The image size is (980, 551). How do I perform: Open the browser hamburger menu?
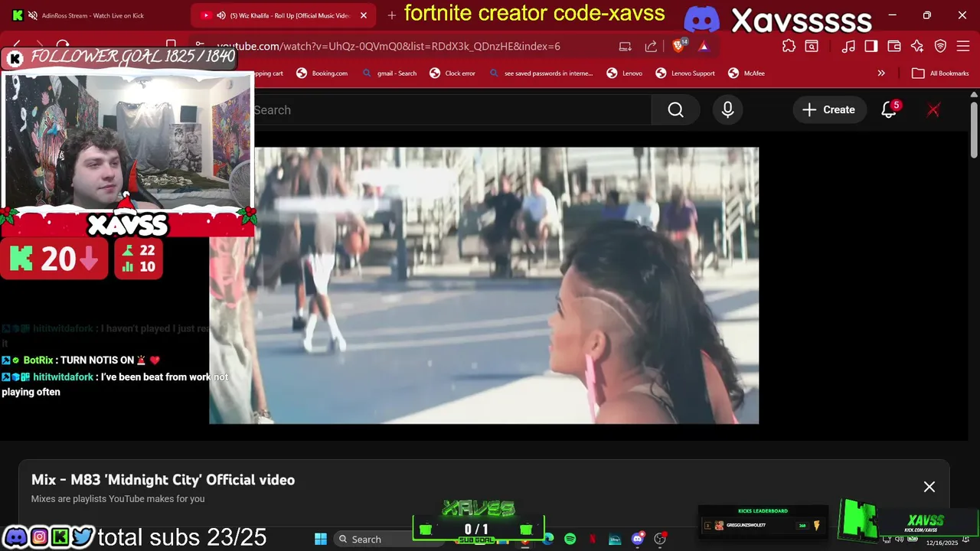(963, 46)
